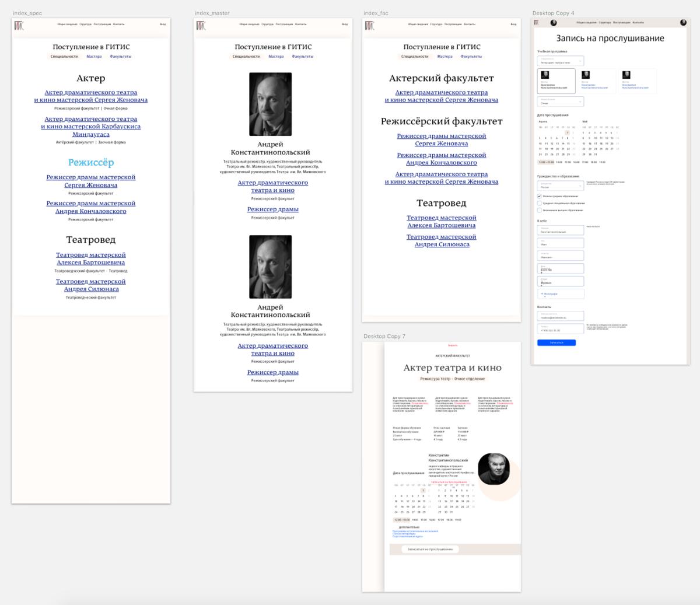Open the specialty dropdown under Учебная программа
The height and width of the screenshot is (605, 700).
[x=561, y=61]
